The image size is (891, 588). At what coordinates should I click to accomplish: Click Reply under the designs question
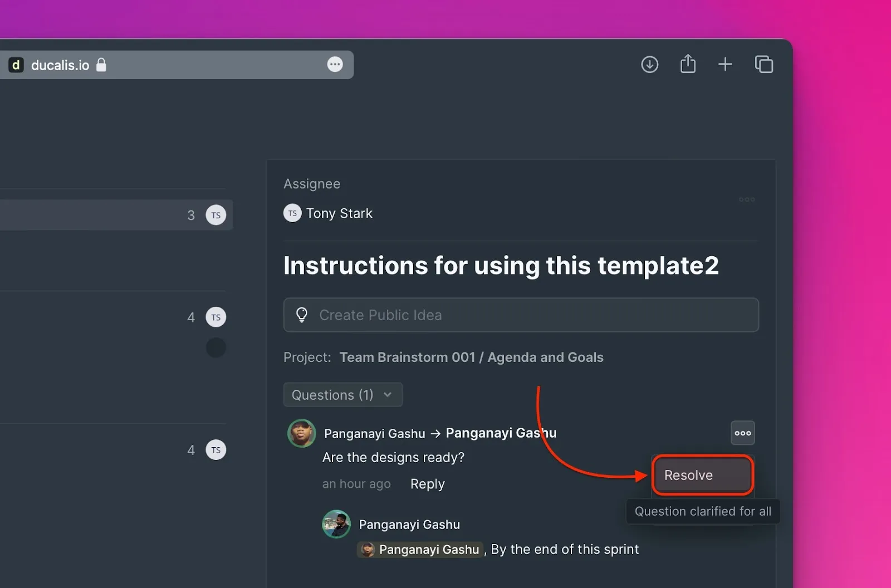[427, 484]
